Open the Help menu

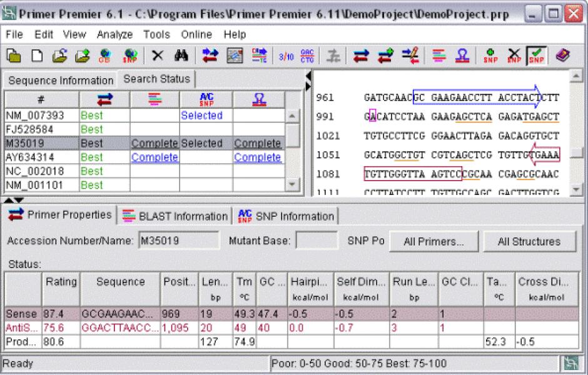coord(235,34)
